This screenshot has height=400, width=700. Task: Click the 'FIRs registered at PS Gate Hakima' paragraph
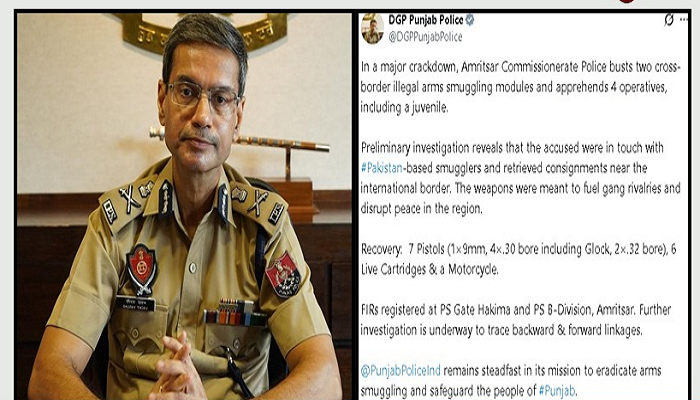pyautogui.click(x=516, y=320)
